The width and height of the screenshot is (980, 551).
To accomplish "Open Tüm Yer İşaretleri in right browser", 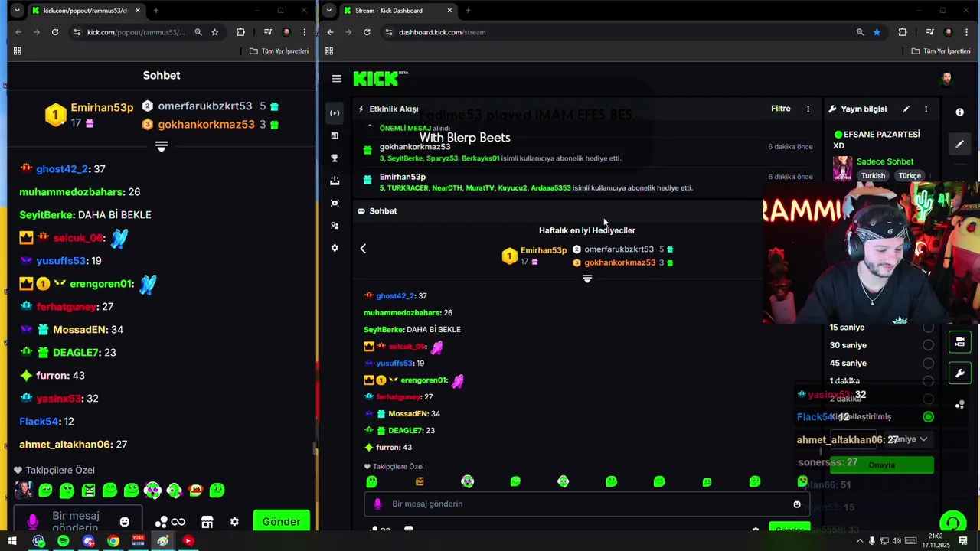I will [941, 51].
